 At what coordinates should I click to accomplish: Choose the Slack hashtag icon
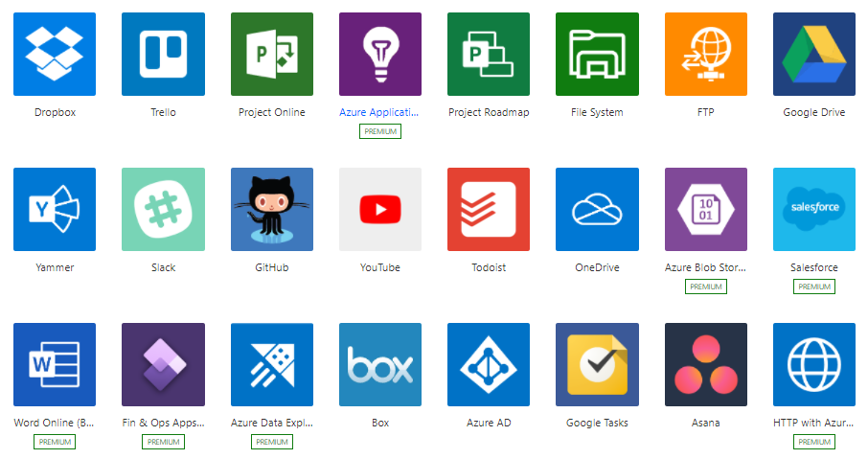pos(163,209)
